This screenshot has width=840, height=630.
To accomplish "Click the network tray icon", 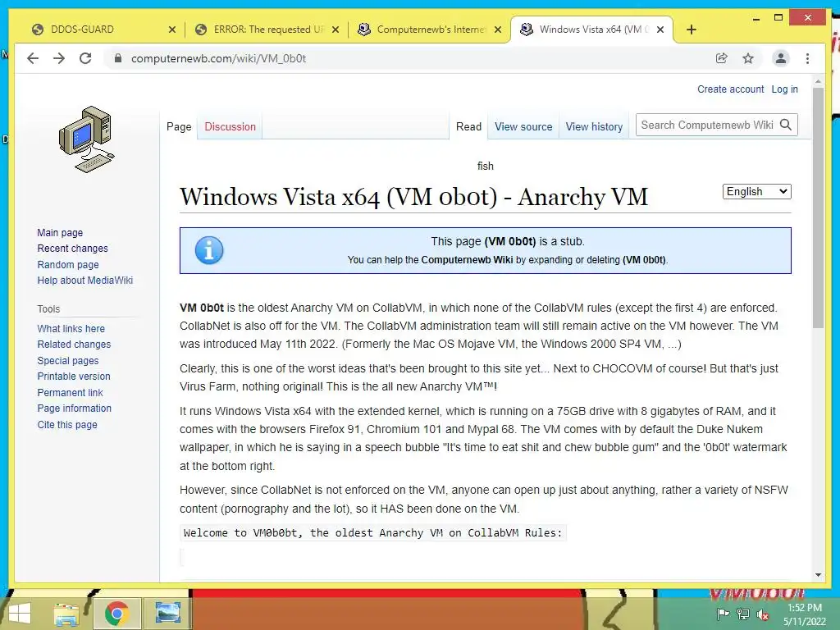I will [x=743, y=614].
